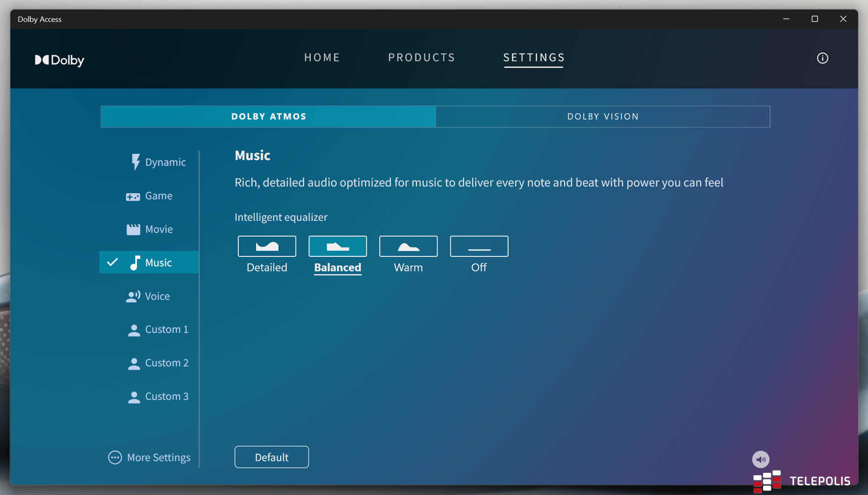Select the Dynamic lightning bolt profile
The width and height of the screenshot is (868, 495).
tap(157, 162)
